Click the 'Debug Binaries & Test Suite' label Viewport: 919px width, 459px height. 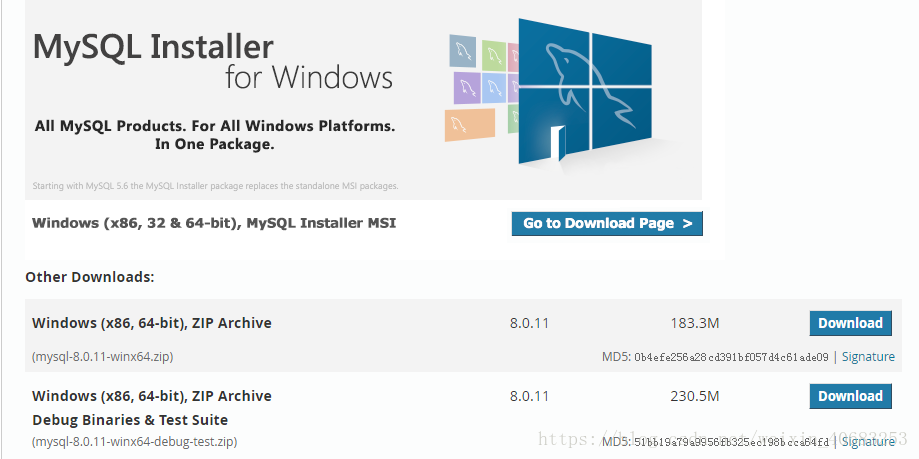(130, 420)
